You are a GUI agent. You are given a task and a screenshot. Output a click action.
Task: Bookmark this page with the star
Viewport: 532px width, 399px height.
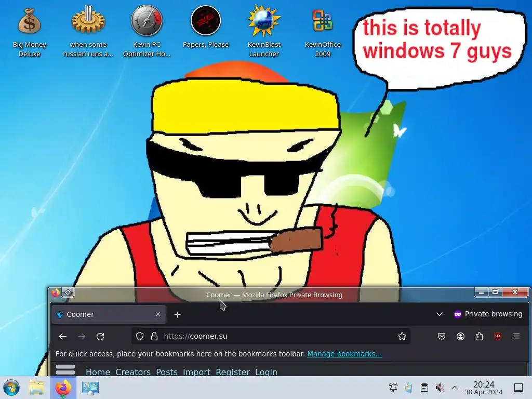tap(402, 336)
